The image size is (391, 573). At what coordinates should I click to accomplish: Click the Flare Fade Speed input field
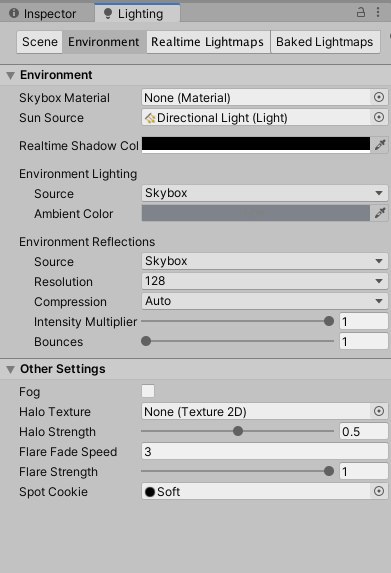click(x=265, y=451)
